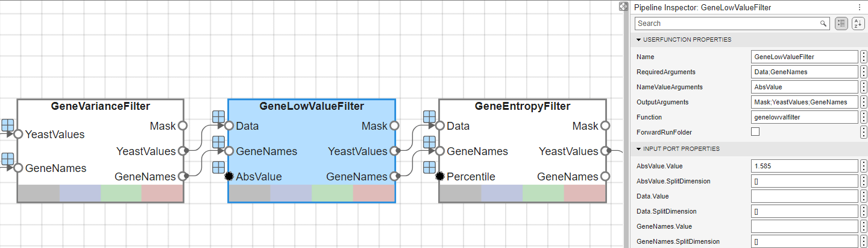The image size is (868, 248).
Task: Open the Pipeline Inspector kebab menu
Action: tap(859, 8)
